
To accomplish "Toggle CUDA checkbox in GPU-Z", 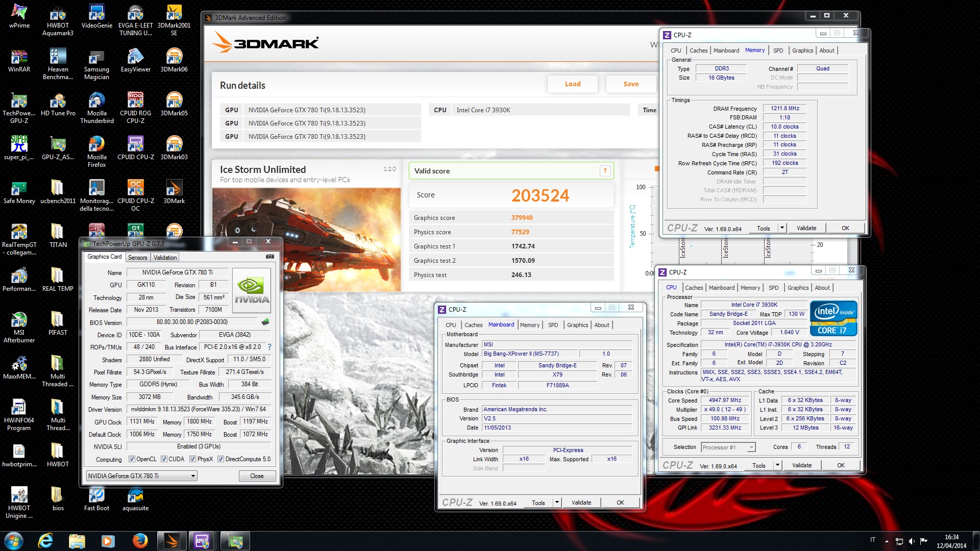I will [x=164, y=459].
